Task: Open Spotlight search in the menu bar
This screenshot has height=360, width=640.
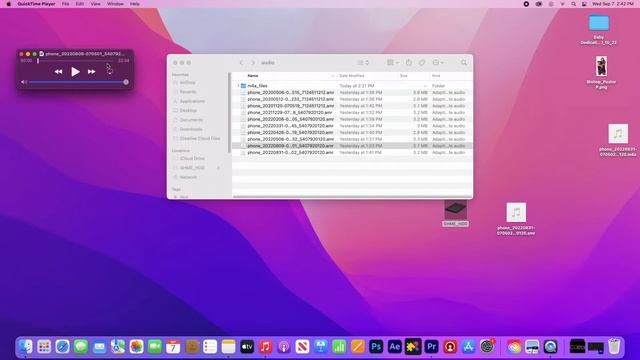Action: point(573,4)
